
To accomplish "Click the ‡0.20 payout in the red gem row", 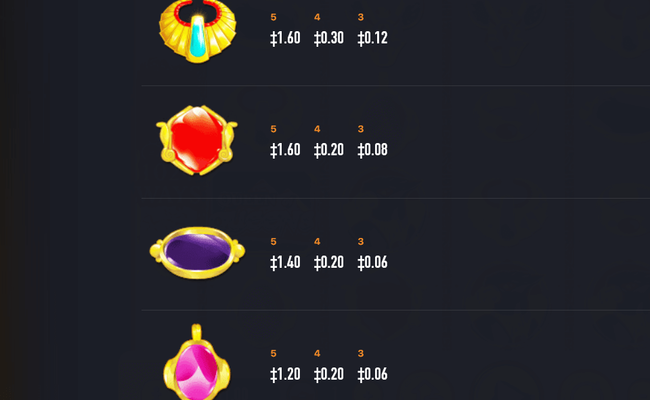I will point(329,150).
